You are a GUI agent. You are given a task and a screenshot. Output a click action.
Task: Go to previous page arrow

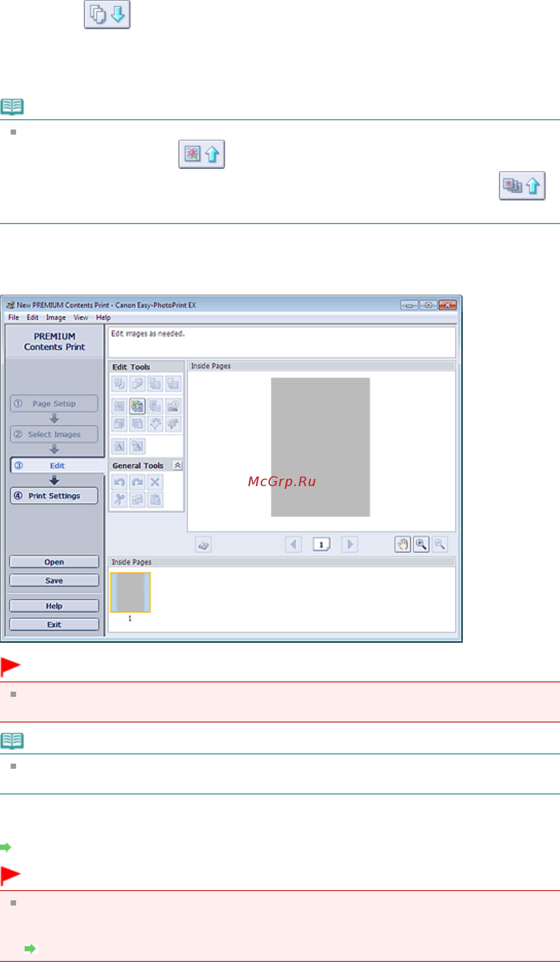(293, 544)
